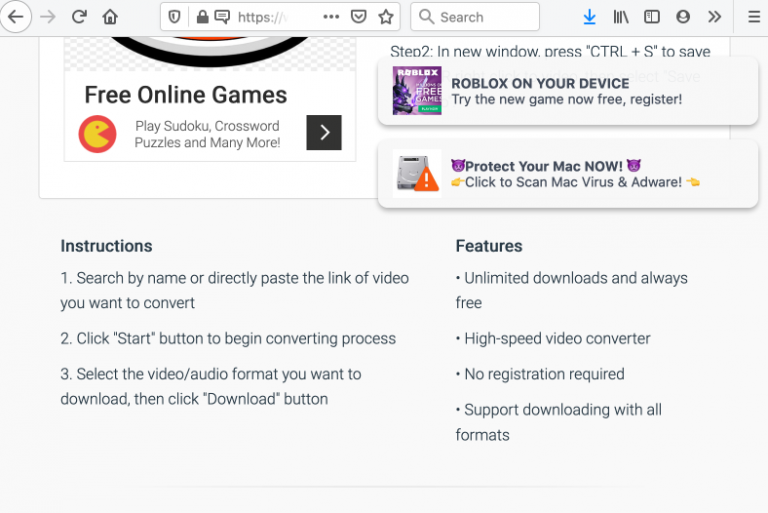This screenshot has width=768, height=513.
Task: Open the downloads arrow panel
Action: pyautogui.click(x=589, y=17)
